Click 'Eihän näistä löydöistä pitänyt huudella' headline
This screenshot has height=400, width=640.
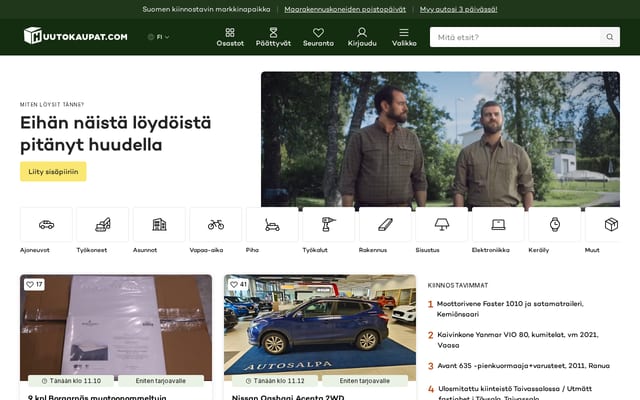click(x=116, y=133)
